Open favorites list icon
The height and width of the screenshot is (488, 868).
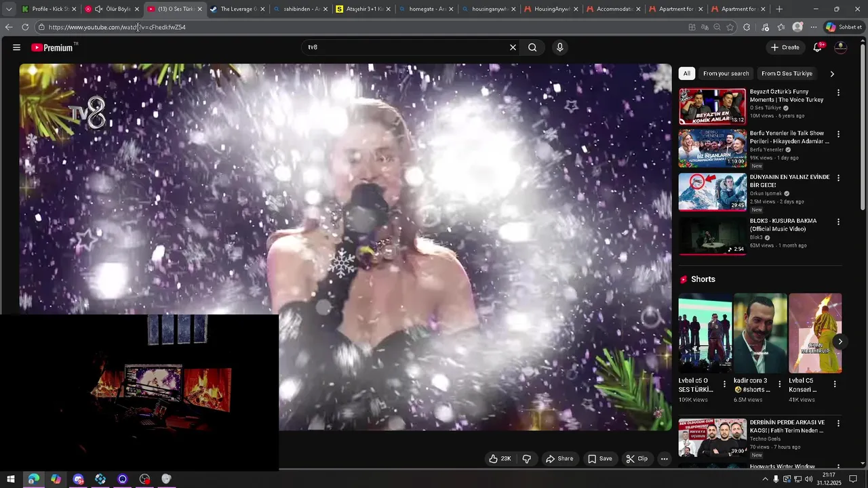tap(781, 27)
